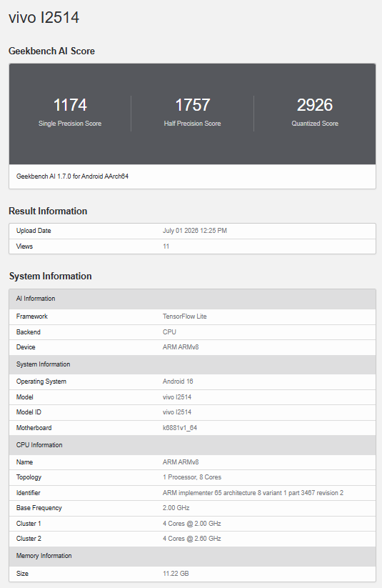This screenshot has height=588, width=382.
Task: Click the 1757 half precision score
Action: click(x=192, y=105)
